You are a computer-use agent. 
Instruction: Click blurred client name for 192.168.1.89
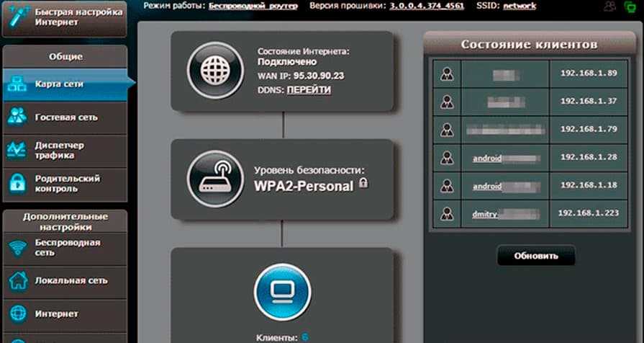(506, 75)
